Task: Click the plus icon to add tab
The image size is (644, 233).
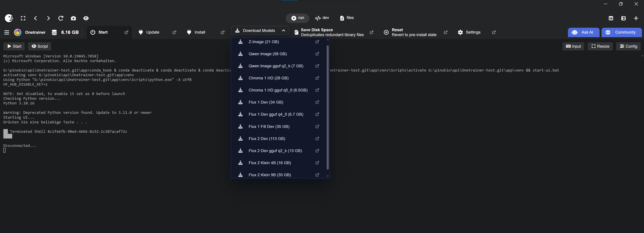Action: pos(636,18)
